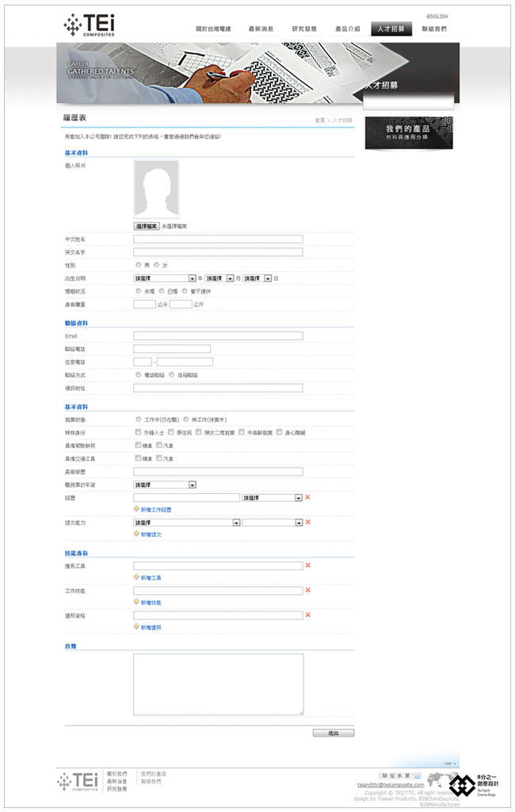Click the 新增工作經歷 link
The height and width of the screenshot is (812, 515).
tap(156, 510)
